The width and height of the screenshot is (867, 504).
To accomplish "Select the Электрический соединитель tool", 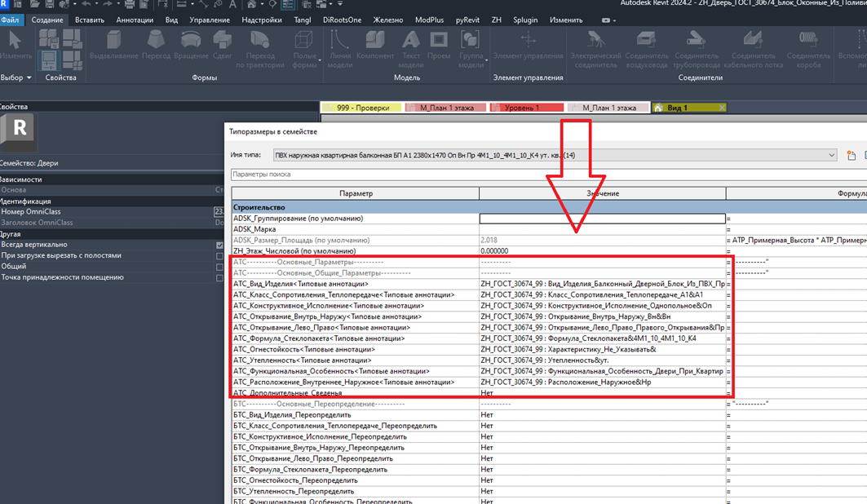I will tap(595, 49).
